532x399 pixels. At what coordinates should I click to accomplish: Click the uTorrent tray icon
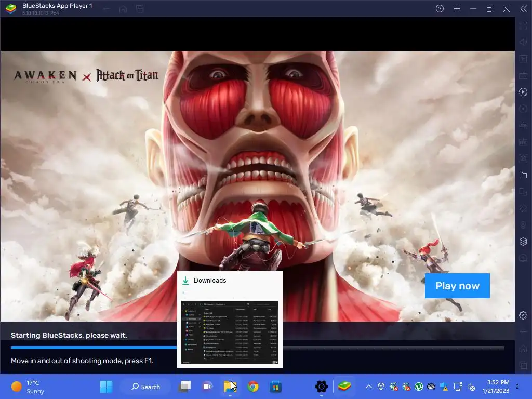[x=419, y=387]
